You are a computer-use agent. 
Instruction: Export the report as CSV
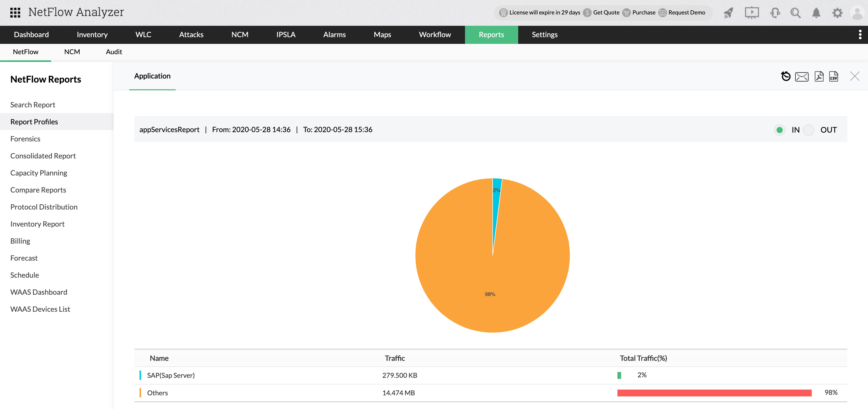pyautogui.click(x=834, y=76)
